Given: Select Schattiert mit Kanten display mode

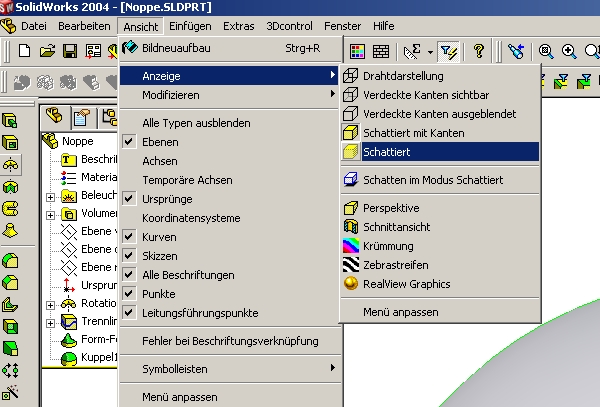Looking at the screenshot, I should click(x=440, y=133).
